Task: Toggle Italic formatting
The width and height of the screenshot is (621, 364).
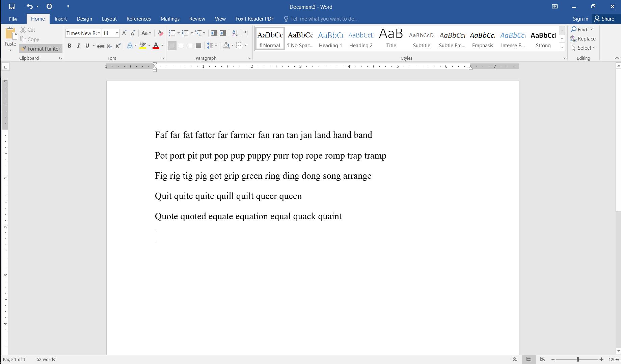Action: tap(78, 46)
